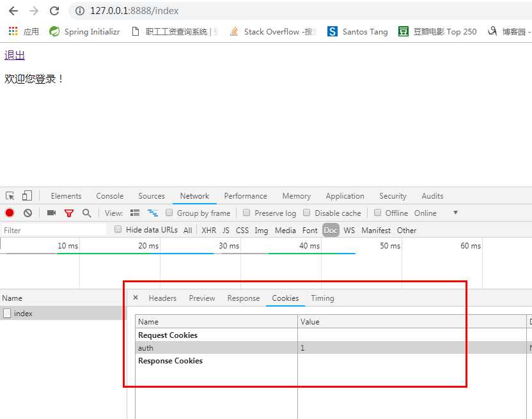Filter requests by JS
Viewport: 532px width, 419px height.
pos(226,230)
